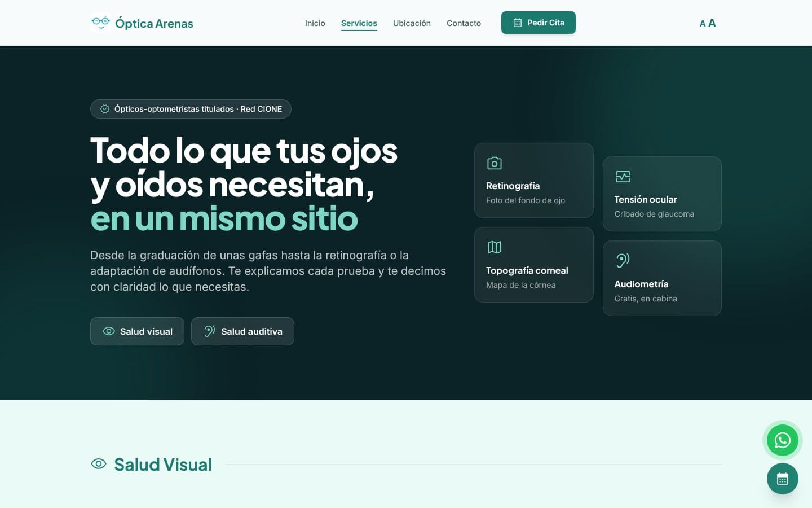Click the Salud Visual section heading

coord(163,465)
